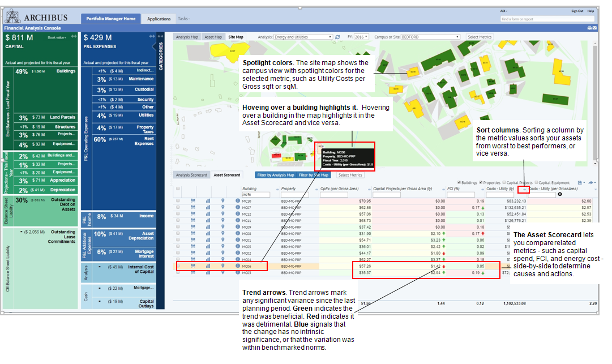Open the Book value dropdown in Capital panel
The height and width of the screenshot is (364, 612).
point(57,37)
